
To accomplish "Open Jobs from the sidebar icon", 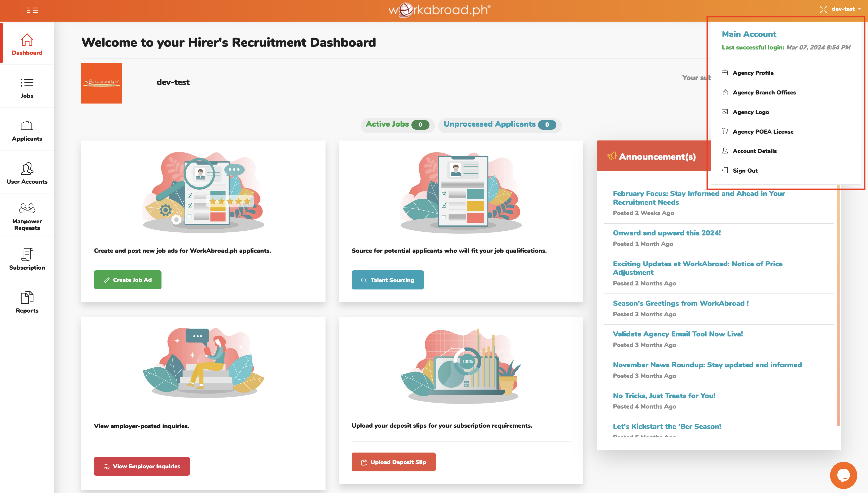I will point(27,83).
